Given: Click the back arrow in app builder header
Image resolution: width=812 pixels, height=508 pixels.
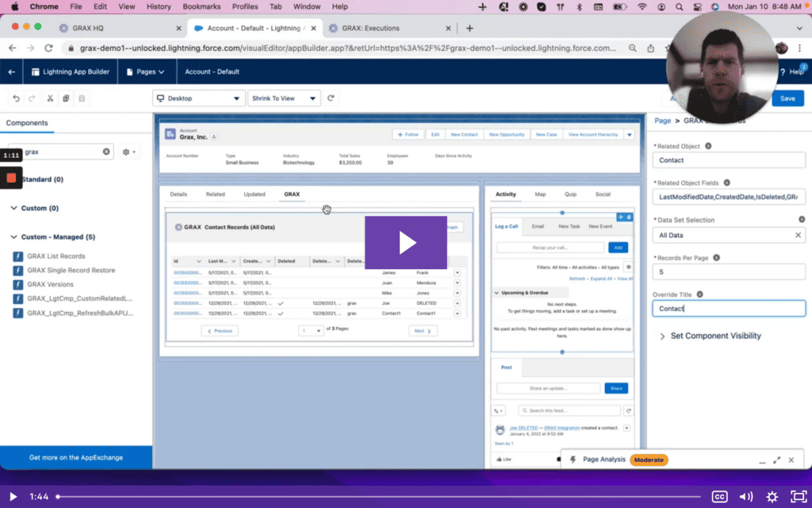Looking at the screenshot, I should click(x=11, y=71).
